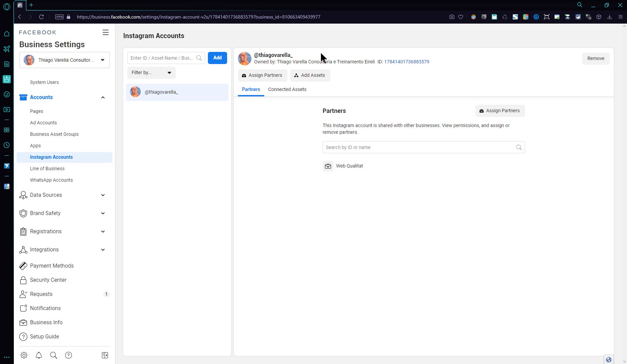Click the Add Assets button
The image size is (627, 364).
(310, 75)
